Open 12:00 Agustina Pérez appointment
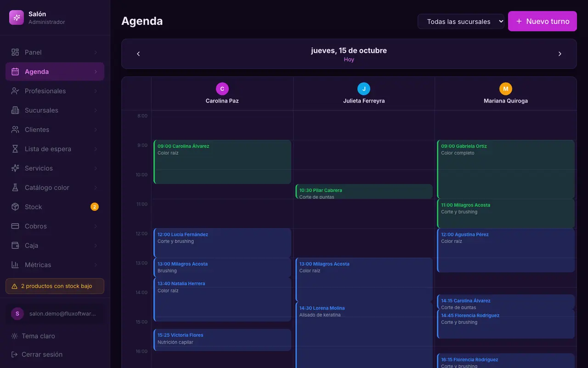Screen dimensions: 588x368 [506, 250]
